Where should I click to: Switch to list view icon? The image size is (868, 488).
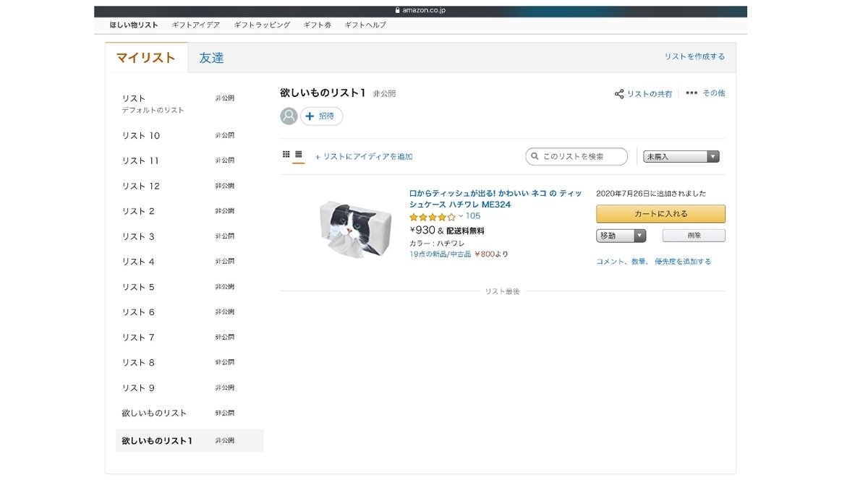(x=298, y=155)
